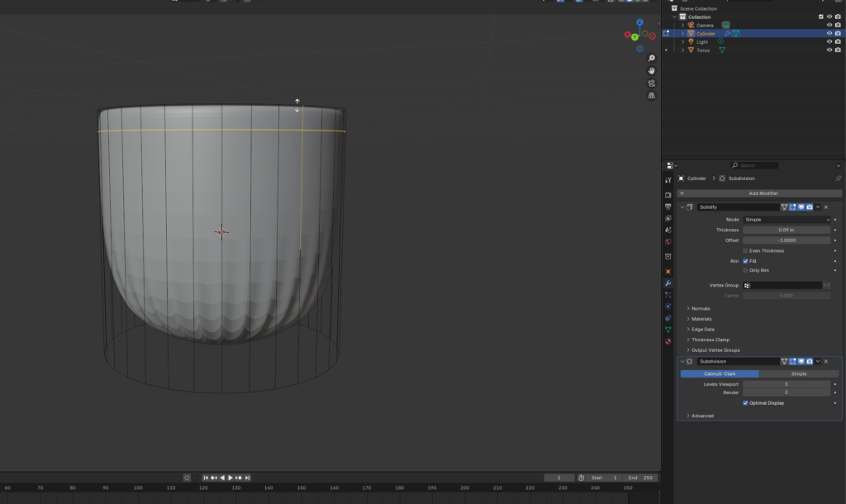Viewport: 846px width, 504px height.
Task: Click the Solidify Thickness value field
Action: pyautogui.click(x=786, y=230)
